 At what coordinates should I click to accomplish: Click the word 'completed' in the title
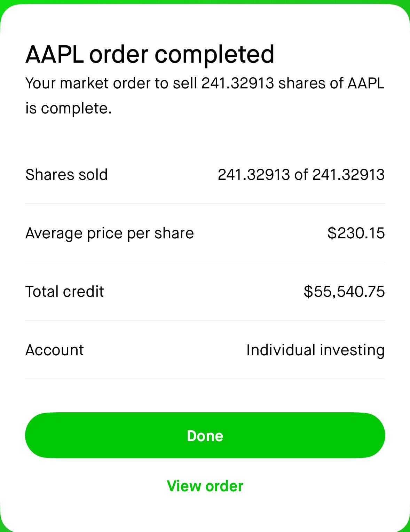click(x=214, y=55)
